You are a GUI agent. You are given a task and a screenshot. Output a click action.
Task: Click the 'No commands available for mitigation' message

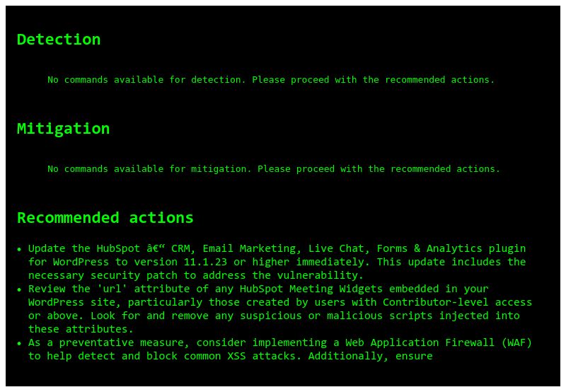point(274,169)
